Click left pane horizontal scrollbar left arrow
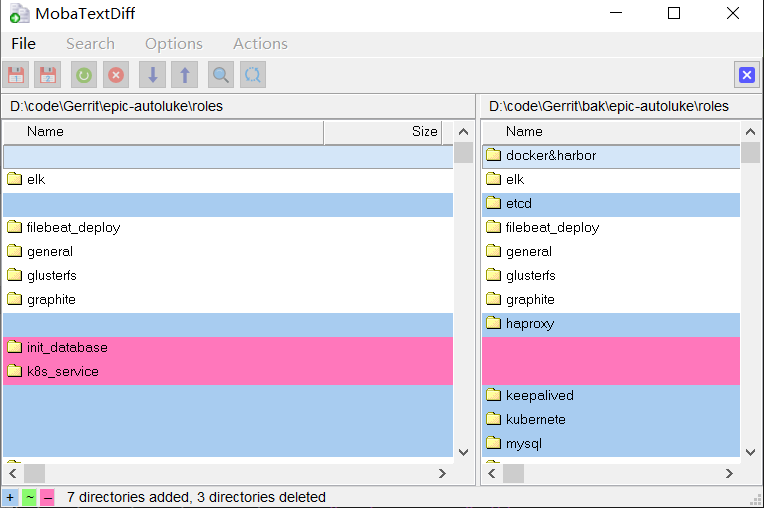 [13, 473]
